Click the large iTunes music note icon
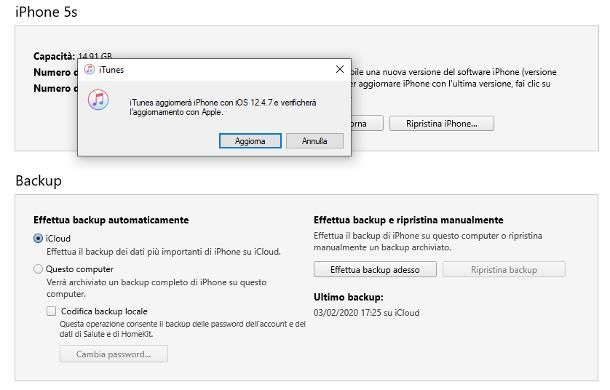 tap(98, 100)
